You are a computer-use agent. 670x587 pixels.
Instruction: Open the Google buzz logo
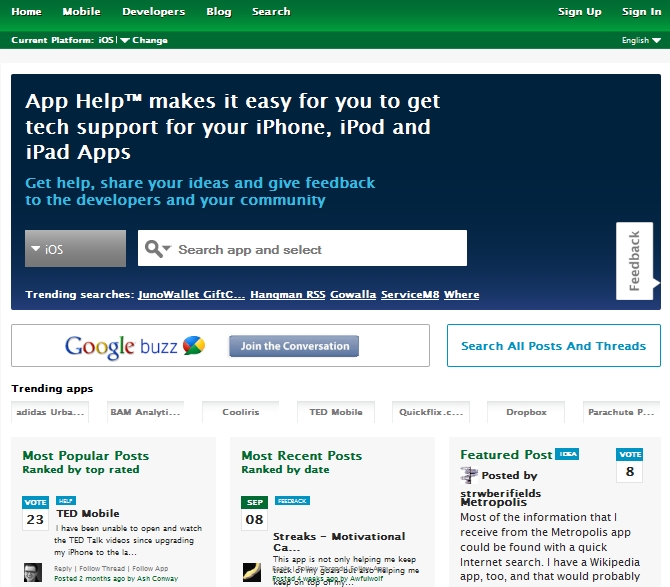point(135,346)
